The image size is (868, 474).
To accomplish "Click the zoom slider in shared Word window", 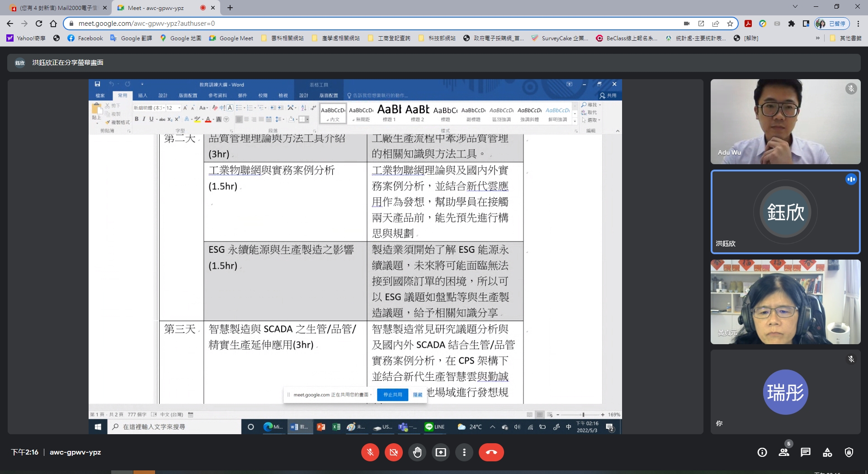I will point(583,415).
